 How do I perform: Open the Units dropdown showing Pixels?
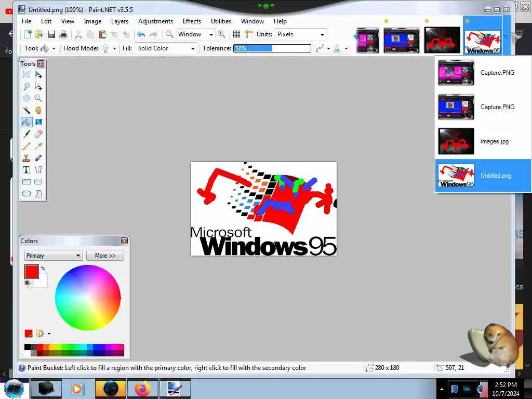pyautogui.click(x=301, y=34)
